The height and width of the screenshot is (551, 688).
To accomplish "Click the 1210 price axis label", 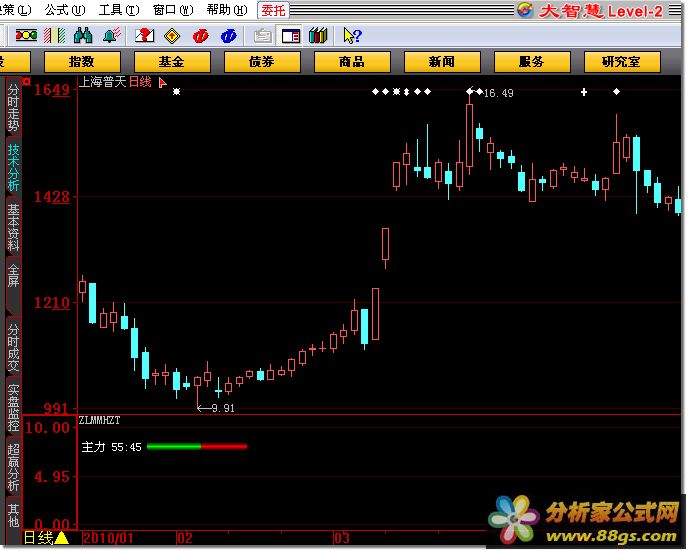I will point(52,302).
